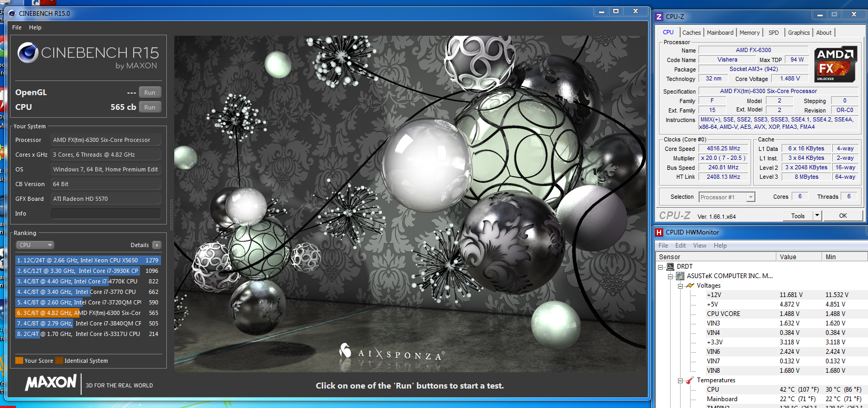This screenshot has width=868, height=408.
Task: Click the Value column header in HWMonitor
Action: coord(799,257)
